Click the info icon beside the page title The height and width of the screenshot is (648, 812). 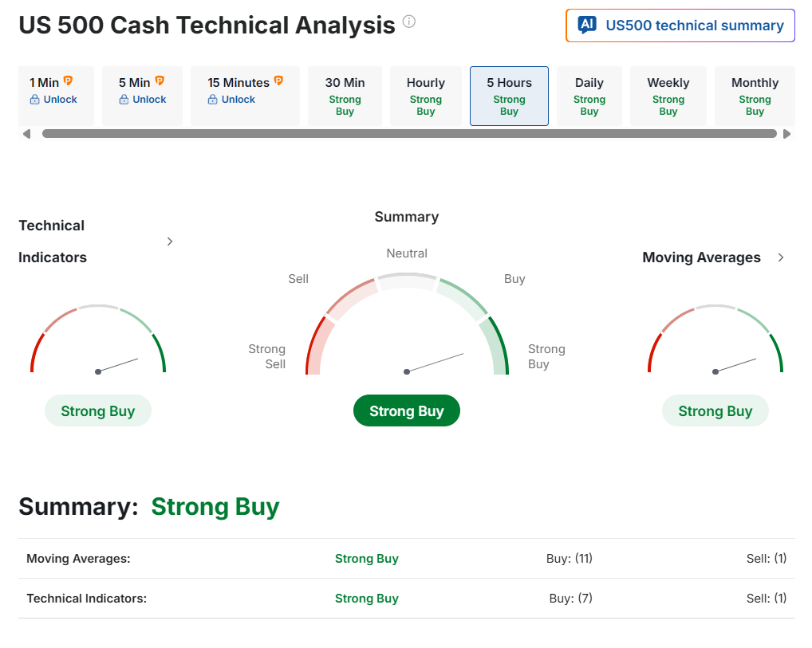tap(409, 22)
